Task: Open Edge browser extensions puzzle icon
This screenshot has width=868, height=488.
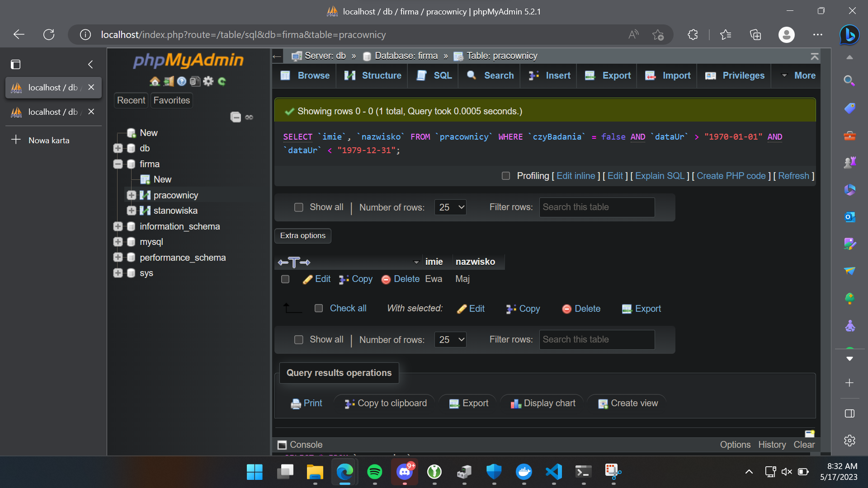Action: (x=693, y=35)
